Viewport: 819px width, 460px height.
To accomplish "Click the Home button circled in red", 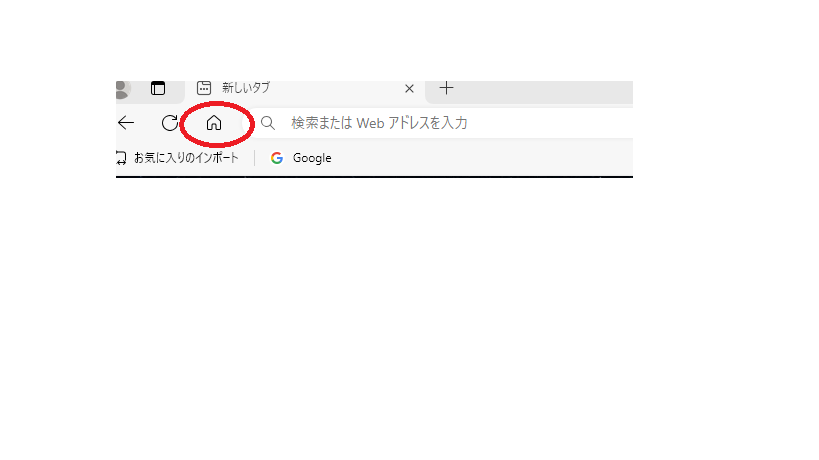I will [x=214, y=123].
